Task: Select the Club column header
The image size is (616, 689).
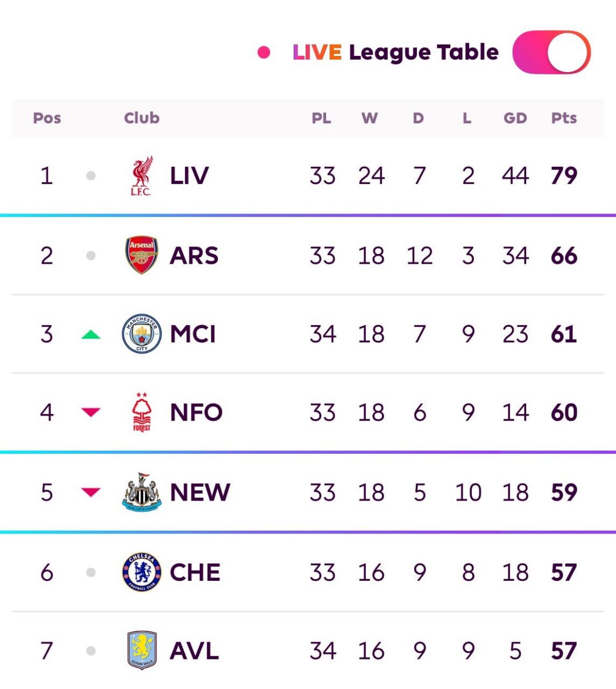Action: 141,118
